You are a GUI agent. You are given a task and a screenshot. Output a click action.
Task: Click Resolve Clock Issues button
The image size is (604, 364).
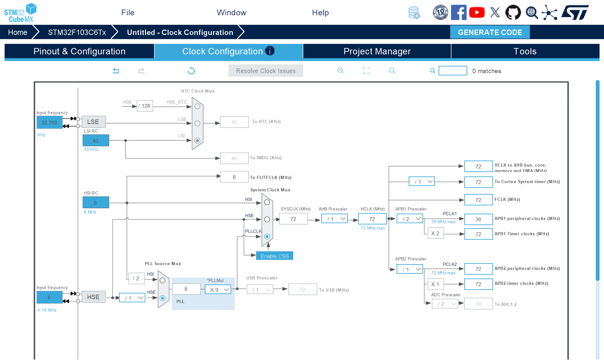coord(266,71)
